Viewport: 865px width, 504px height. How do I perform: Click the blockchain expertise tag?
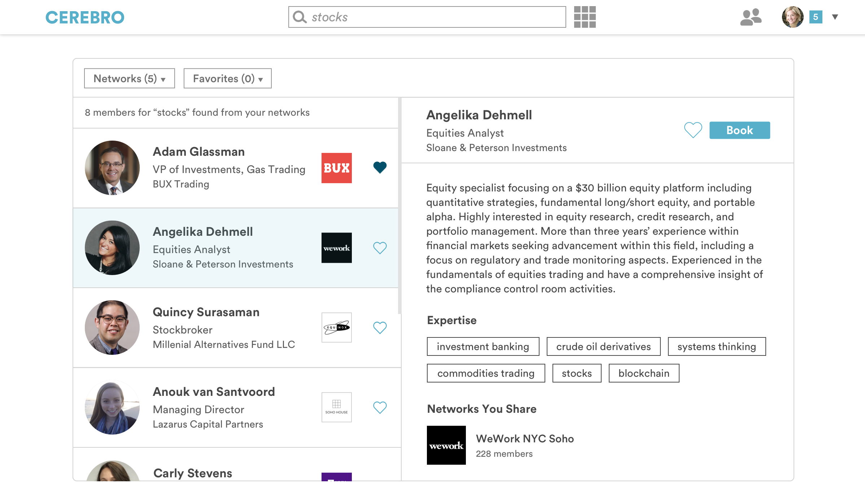[643, 373]
